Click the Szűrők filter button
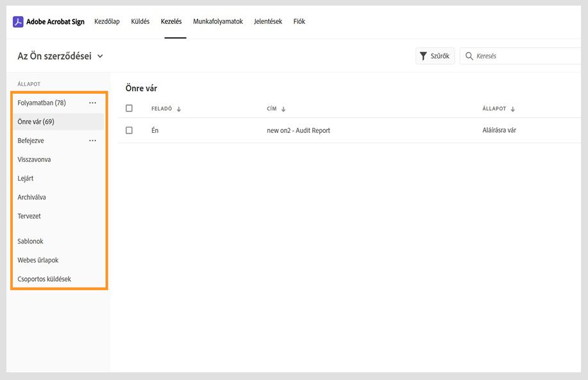588x380 pixels. point(435,56)
